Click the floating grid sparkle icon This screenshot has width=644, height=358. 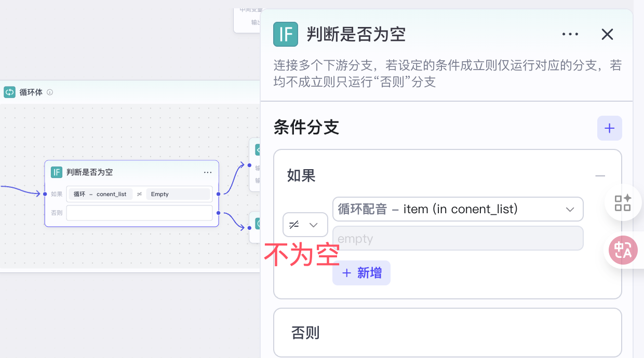point(623,203)
